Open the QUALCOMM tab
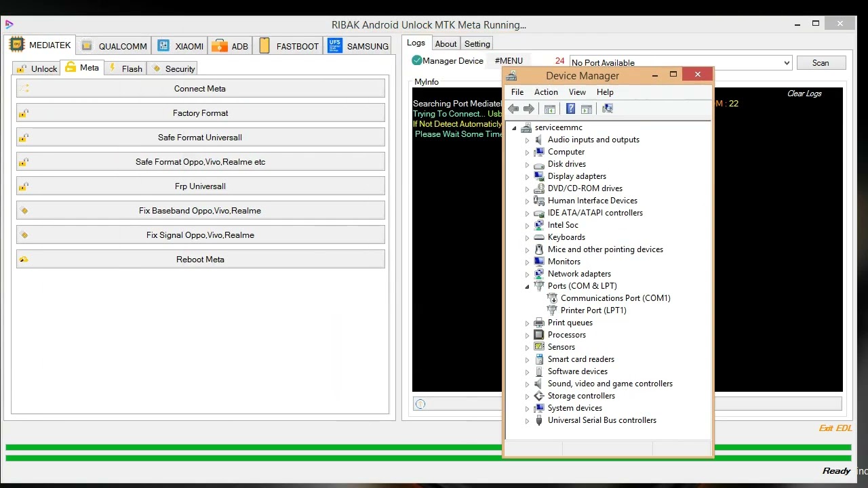This screenshot has width=868, height=488. 114,46
